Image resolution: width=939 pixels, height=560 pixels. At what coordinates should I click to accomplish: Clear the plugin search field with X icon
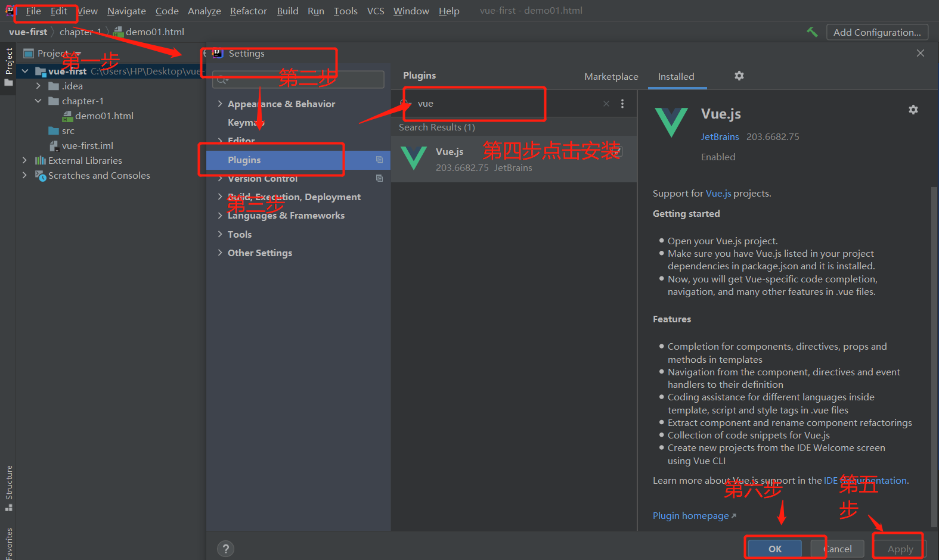tap(606, 104)
